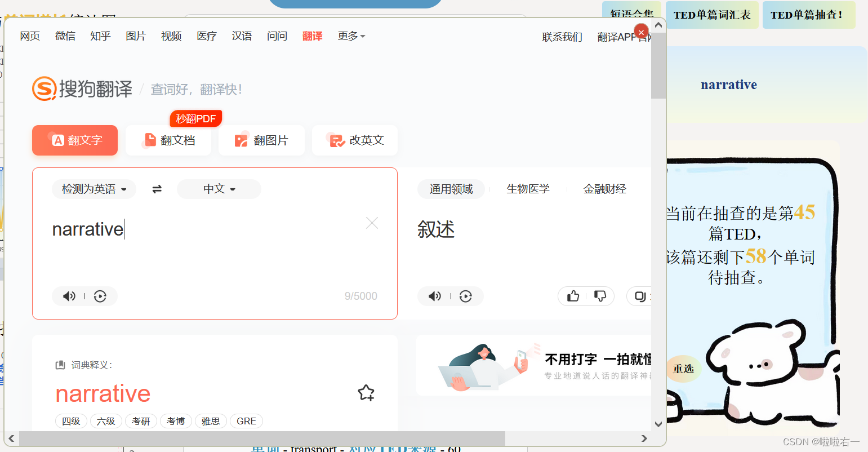The height and width of the screenshot is (452, 868).
Task: Go to 知乎 search
Action: pyautogui.click(x=100, y=36)
